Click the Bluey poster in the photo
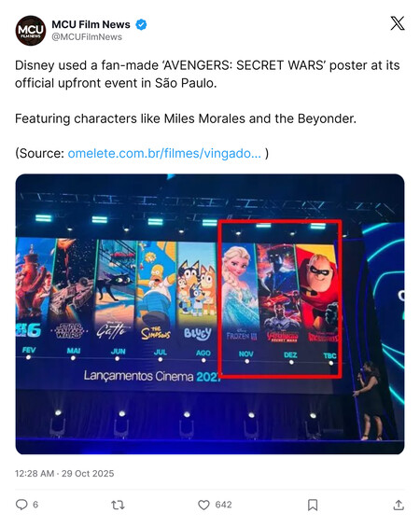The image size is (420, 527). [x=197, y=292]
